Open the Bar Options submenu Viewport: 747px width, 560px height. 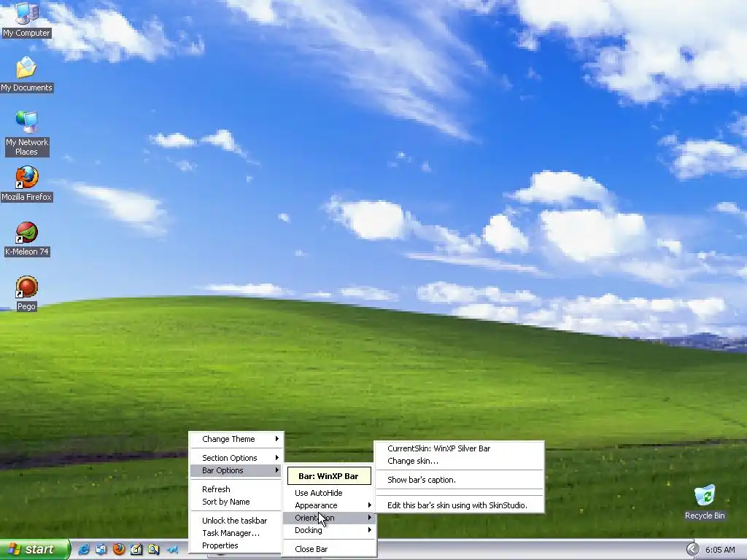[x=237, y=470]
